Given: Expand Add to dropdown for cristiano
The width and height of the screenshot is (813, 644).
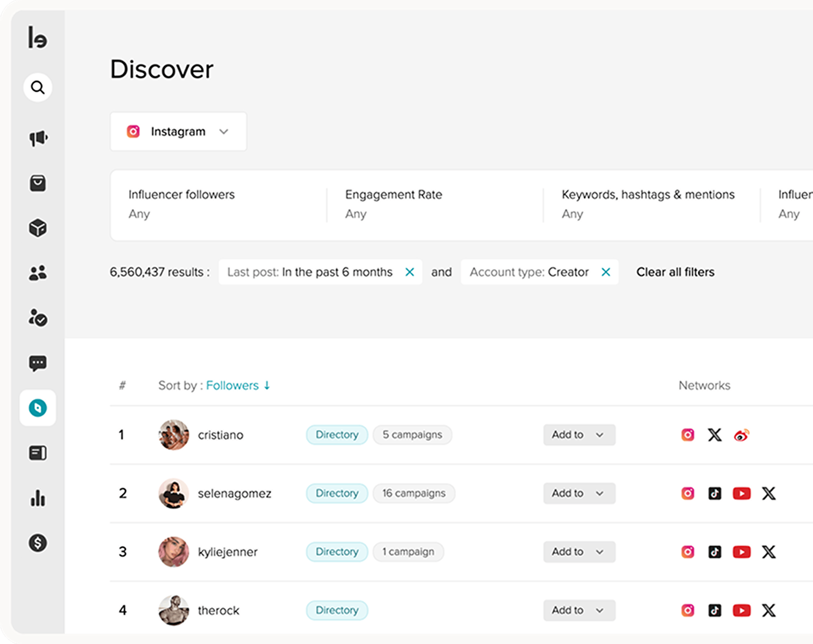Looking at the screenshot, I should [579, 435].
